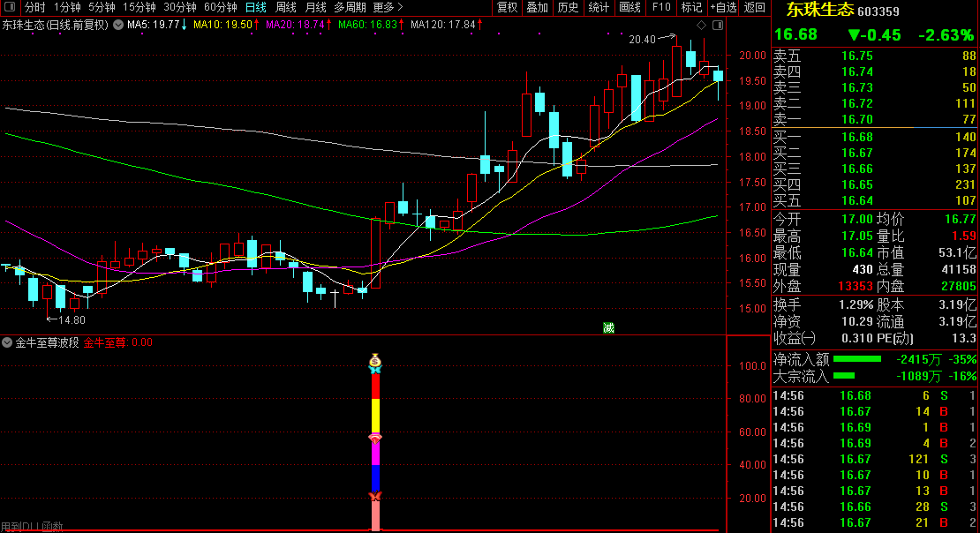Click the 返回 back button
The height and width of the screenshot is (533, 980).
pos(755,7)
